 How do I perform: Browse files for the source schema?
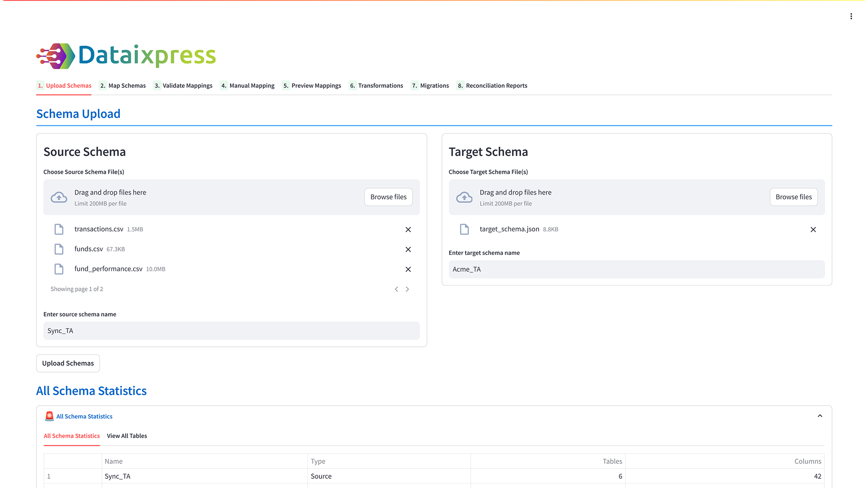click(x=388, y=197)
